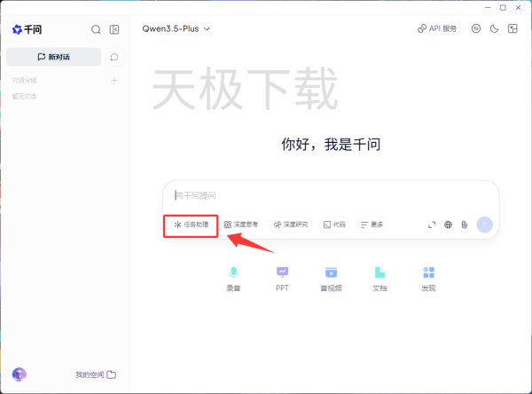Toggle 深度思考 deep thinking mode
The height and width of the screenshot is (394, 532).
pyautogui.click(x=241, y=225)
